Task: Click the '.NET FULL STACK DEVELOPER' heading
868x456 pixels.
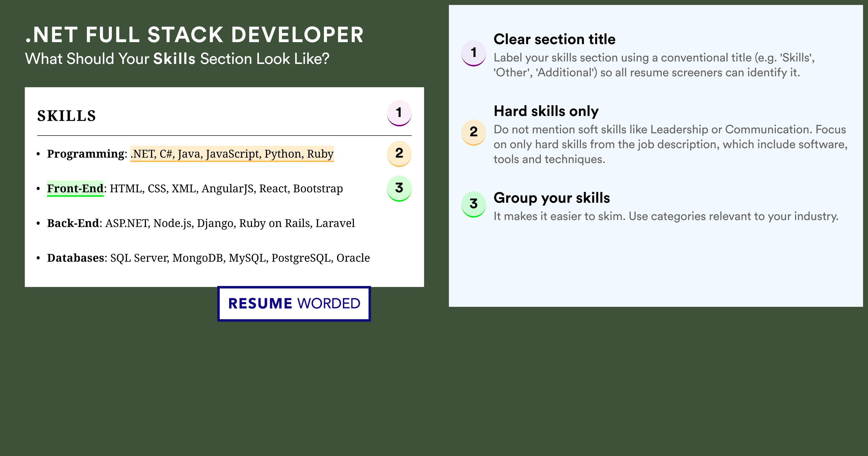Action: pos(195,35)
